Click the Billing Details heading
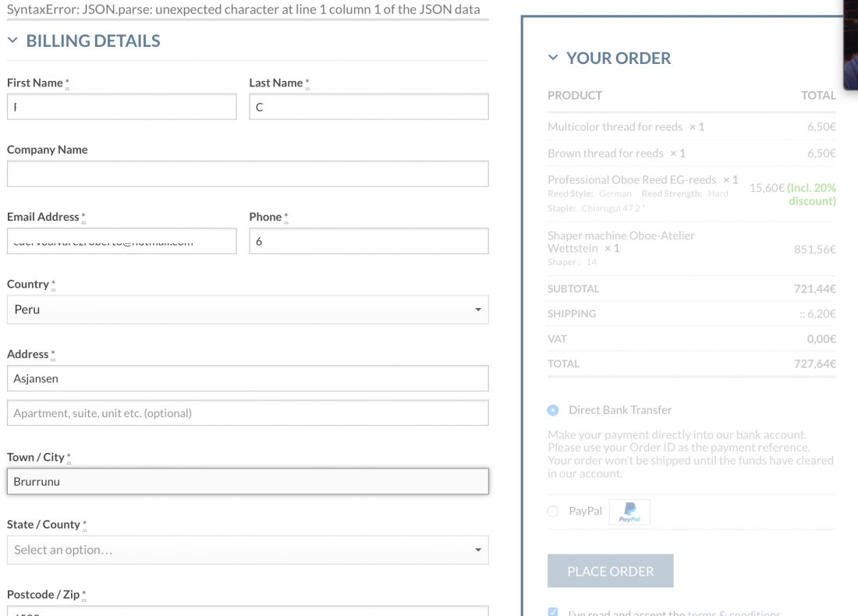Image resolution: width=858 pixels, height=616 pixels. pos(93,41)
